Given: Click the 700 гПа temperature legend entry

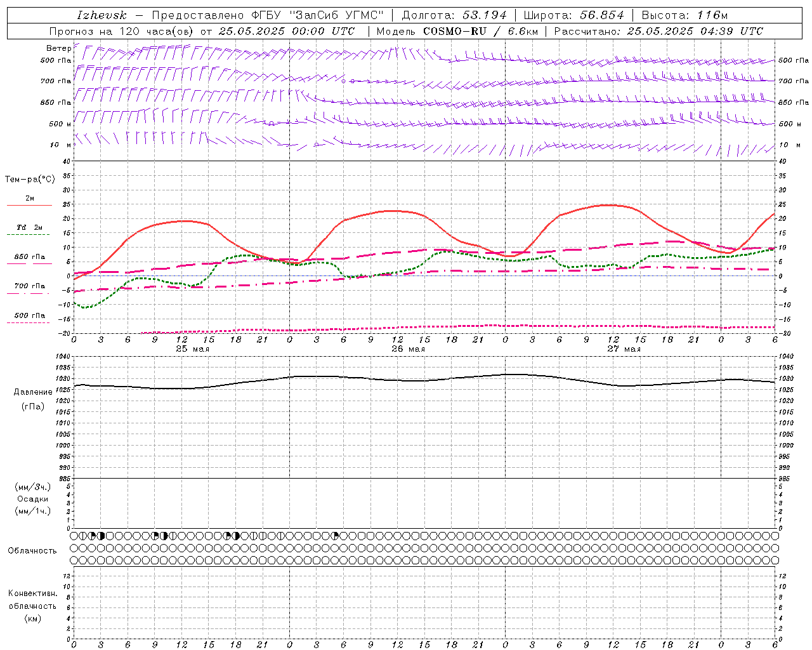Looking at the screenshot, I should [29, 286].
